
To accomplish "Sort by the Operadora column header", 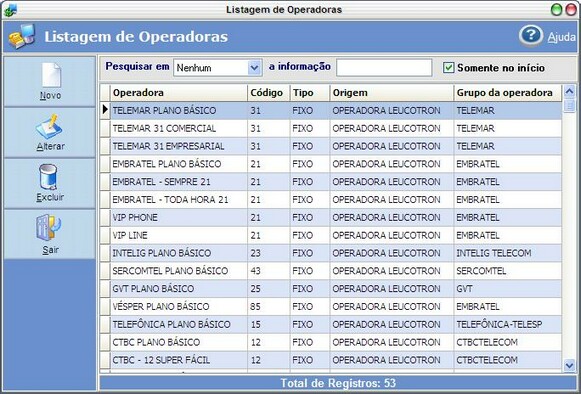I will point(179,93).
